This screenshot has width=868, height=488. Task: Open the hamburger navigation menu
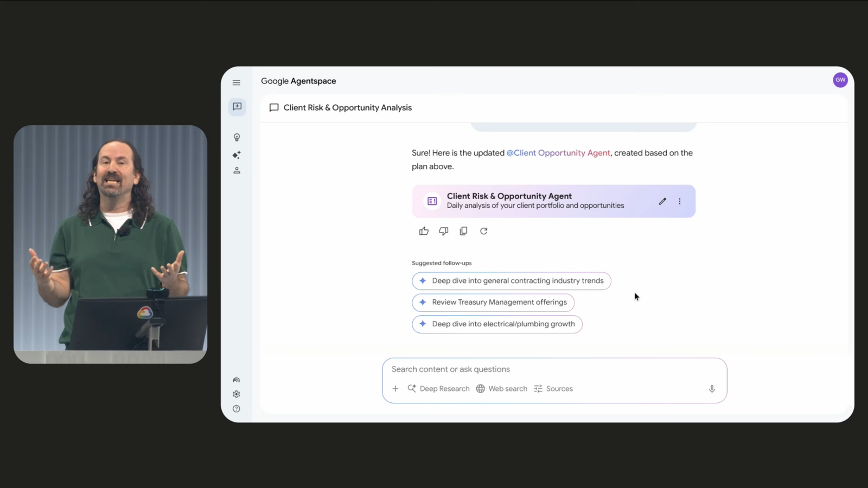pyautogui.click(x=237, y=83)
